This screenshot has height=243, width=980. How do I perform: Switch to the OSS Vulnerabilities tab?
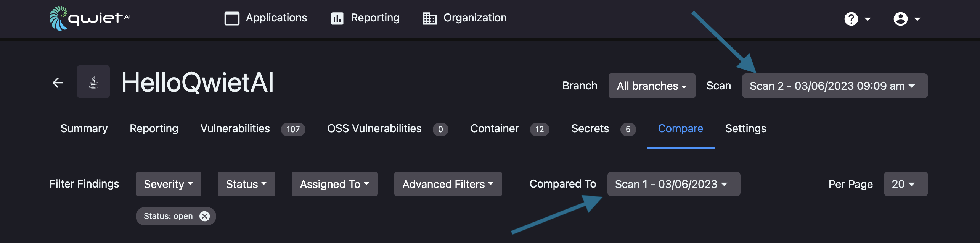point(374,128)
